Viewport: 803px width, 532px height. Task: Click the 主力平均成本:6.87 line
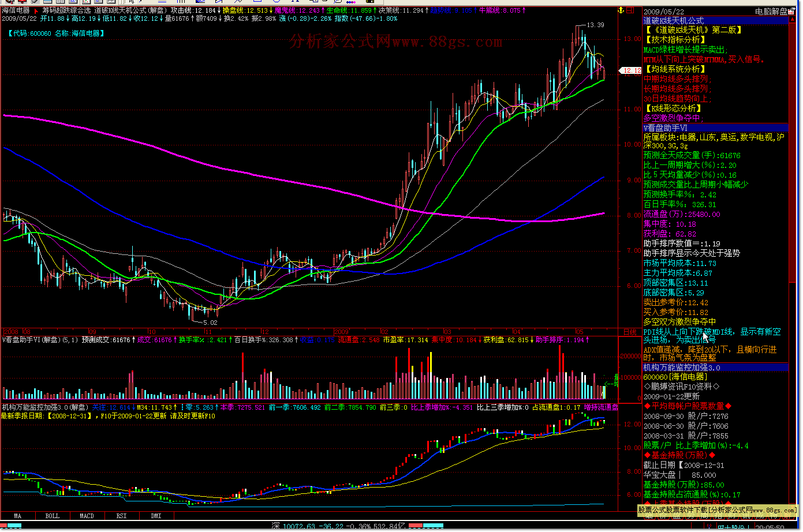tap(678, 273)
